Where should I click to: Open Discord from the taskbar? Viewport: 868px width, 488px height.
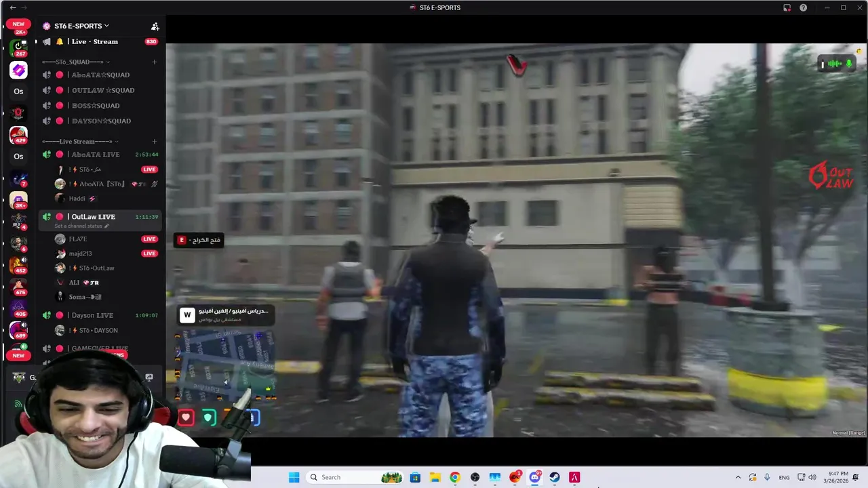pos(535,477)
